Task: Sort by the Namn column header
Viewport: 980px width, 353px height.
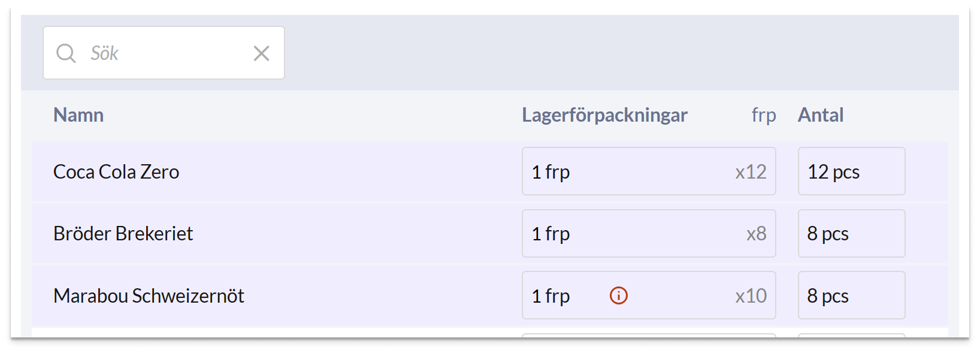Action: (x=78, y=115)
